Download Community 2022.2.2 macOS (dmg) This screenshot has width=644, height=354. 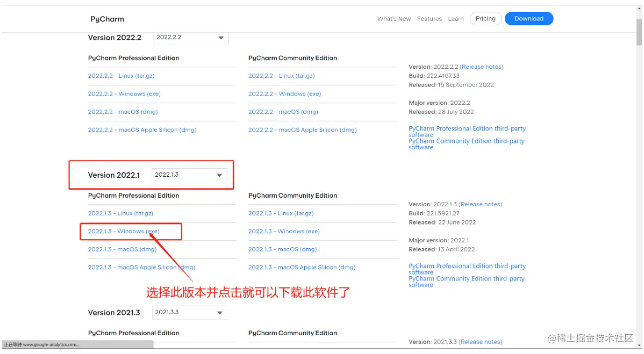(283, 112)
